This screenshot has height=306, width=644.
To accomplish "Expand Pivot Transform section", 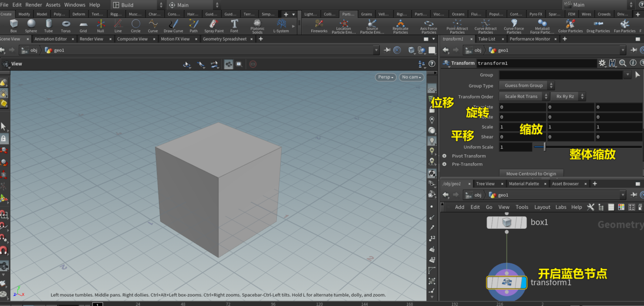I will coord(444,156).
